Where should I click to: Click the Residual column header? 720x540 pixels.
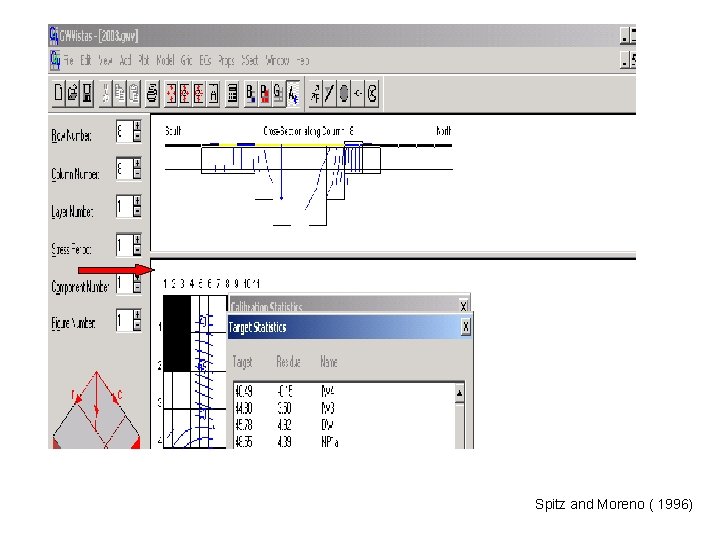click(288, 362)
